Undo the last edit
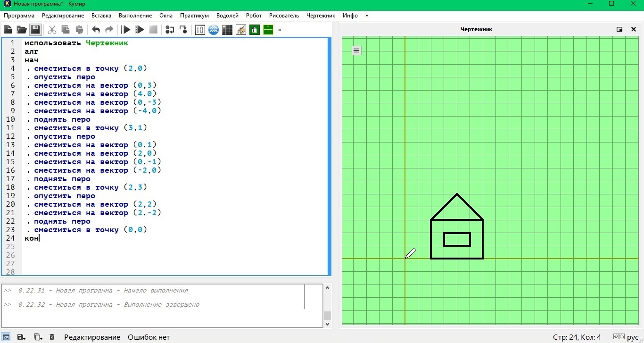Screen dimensions: 644x343 pos(96,30)
